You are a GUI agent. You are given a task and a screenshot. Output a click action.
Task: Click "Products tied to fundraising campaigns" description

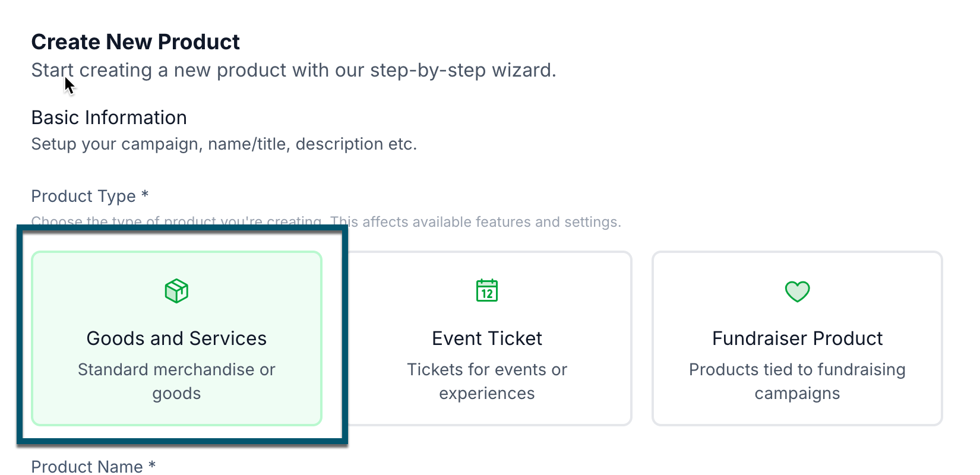(797, 381)
